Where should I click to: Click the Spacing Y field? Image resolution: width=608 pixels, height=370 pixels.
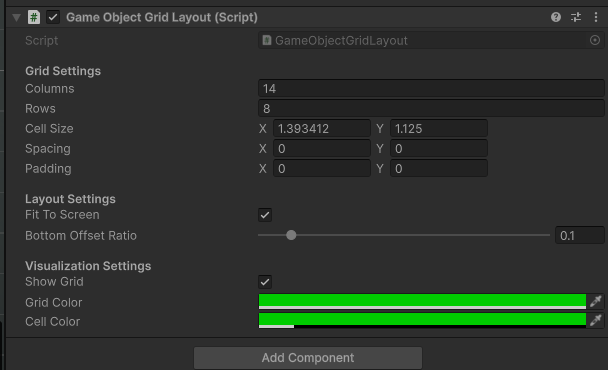[x=439, y=149]
